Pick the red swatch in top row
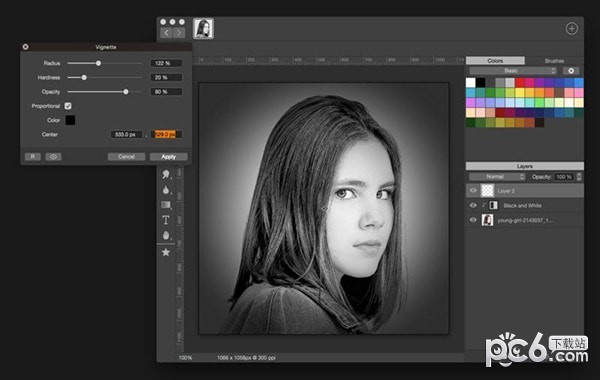 pos(520,82)
